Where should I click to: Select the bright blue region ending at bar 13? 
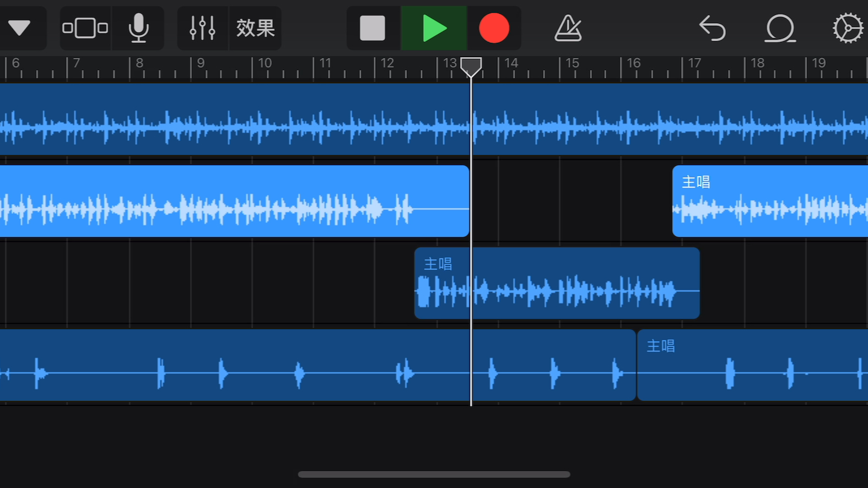234,201
